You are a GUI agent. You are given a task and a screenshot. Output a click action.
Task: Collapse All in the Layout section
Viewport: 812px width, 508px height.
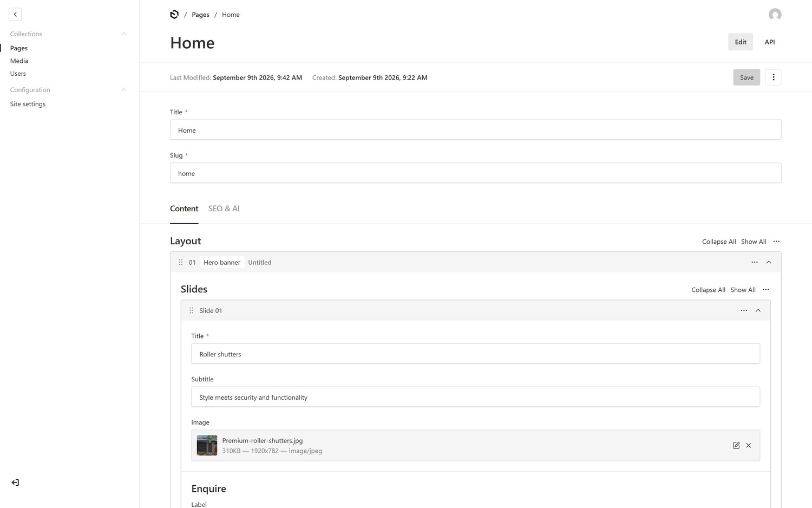719,242
